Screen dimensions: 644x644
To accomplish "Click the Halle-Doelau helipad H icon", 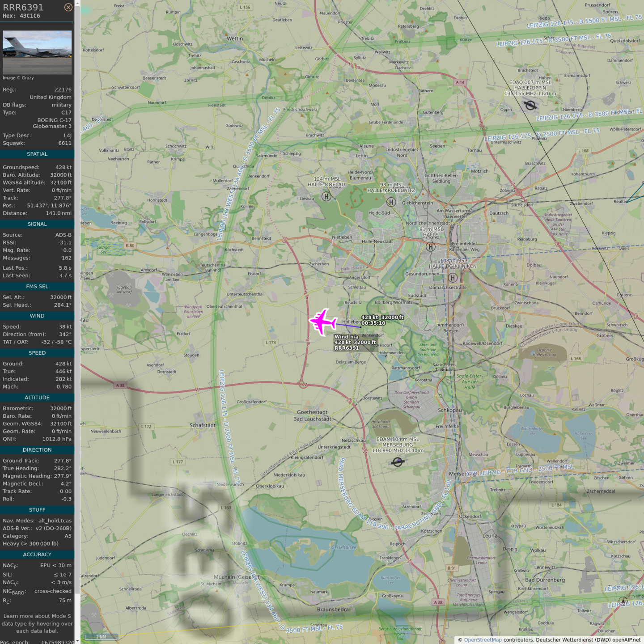I will (x=326, y=196).
